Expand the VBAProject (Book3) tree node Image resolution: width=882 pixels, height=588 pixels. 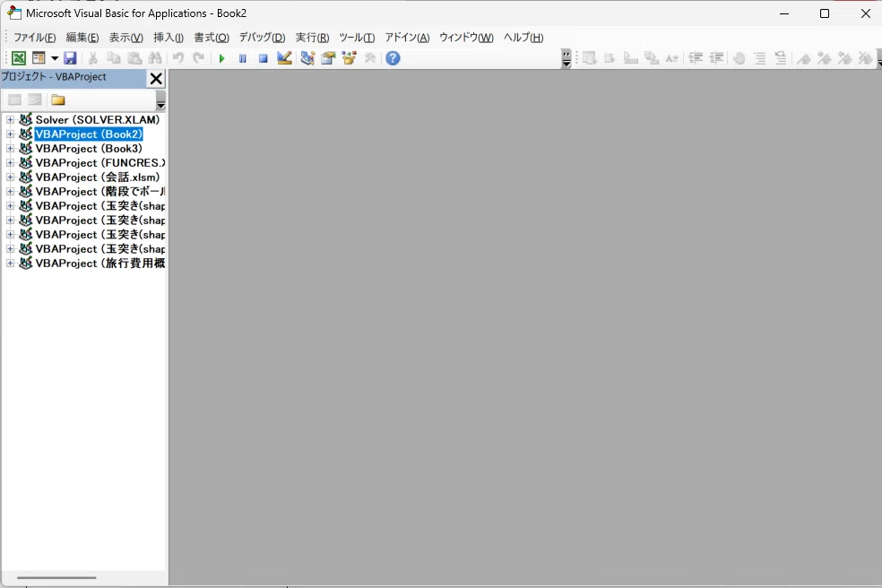click(x=11, y=149)
